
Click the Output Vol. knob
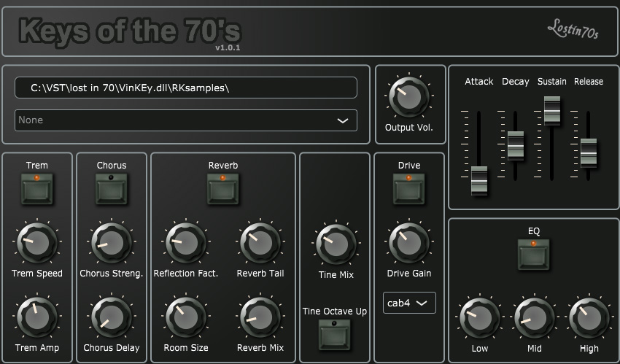409,97
